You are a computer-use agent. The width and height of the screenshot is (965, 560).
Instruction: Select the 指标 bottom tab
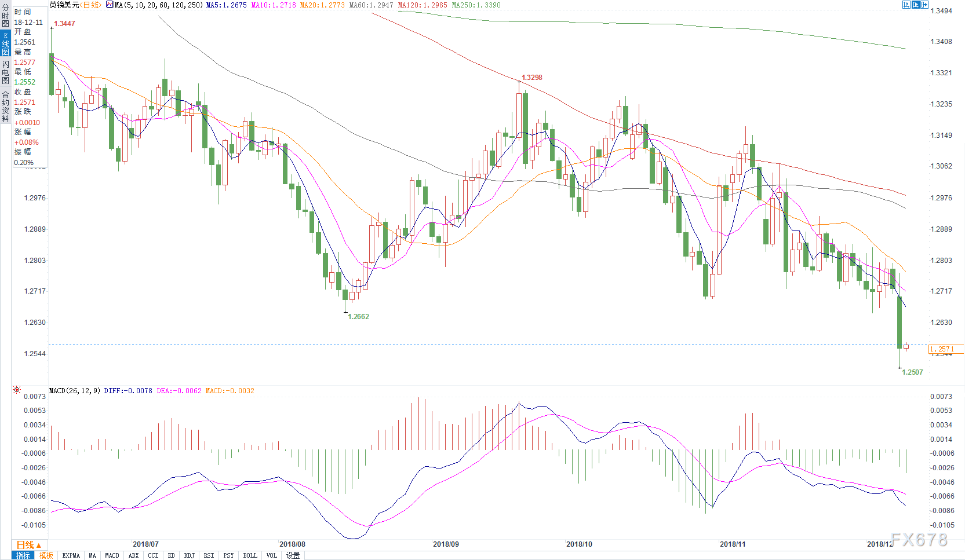pyautogui.click(x=23, y=555)
